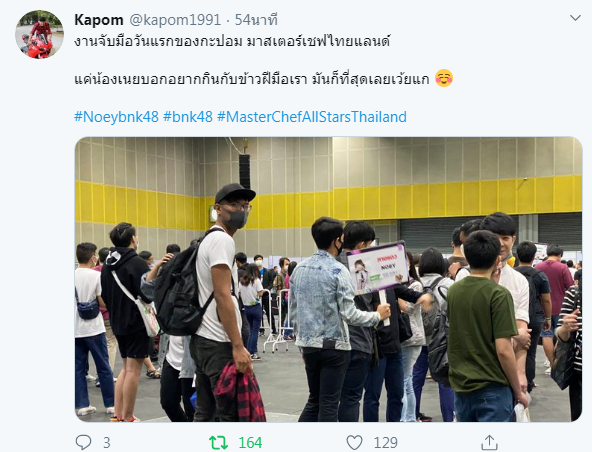This screenshot has height=452, width=592.
Task: Open Kapom's profile avatar picture
Action: click(39, 34)
